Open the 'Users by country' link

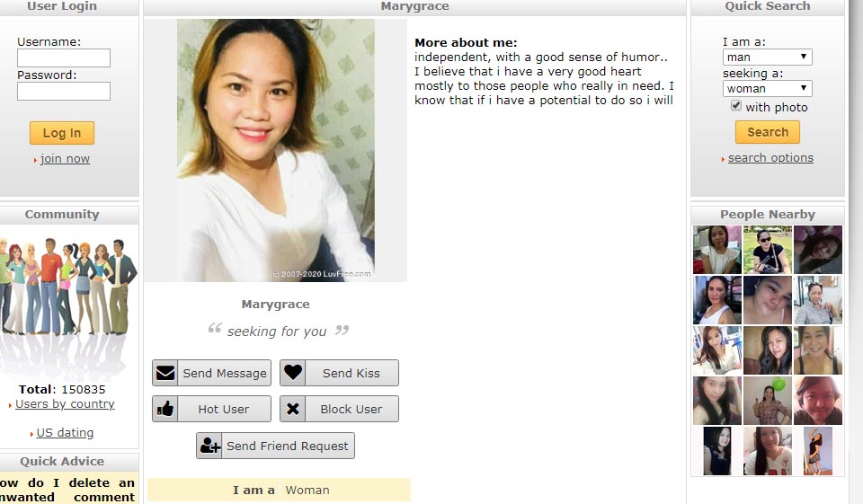65,404
